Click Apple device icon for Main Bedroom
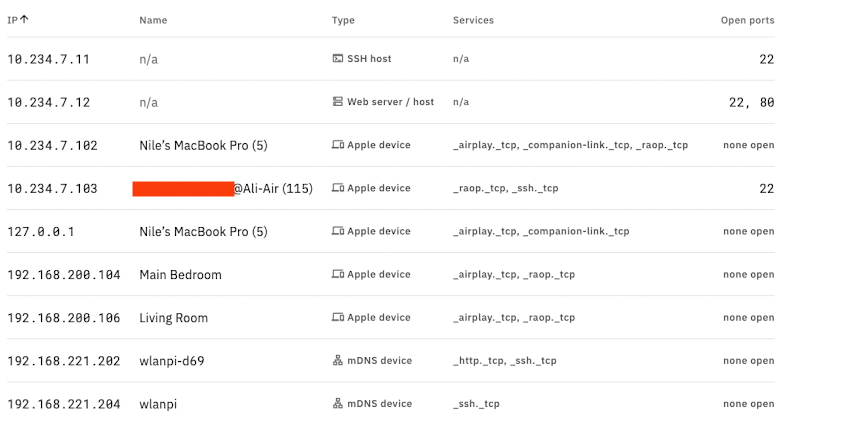The height and width of the screenshot is (432, 852). click(337, 274)
